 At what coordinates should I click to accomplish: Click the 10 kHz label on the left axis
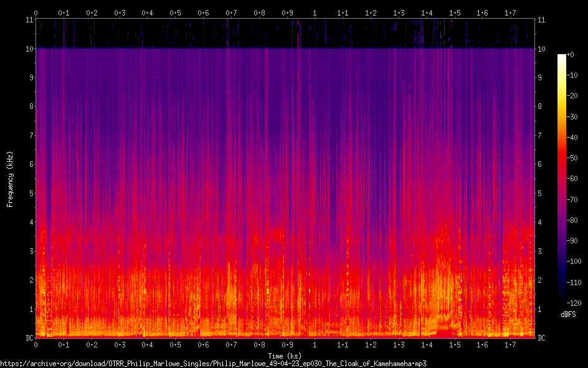[28, 49]
